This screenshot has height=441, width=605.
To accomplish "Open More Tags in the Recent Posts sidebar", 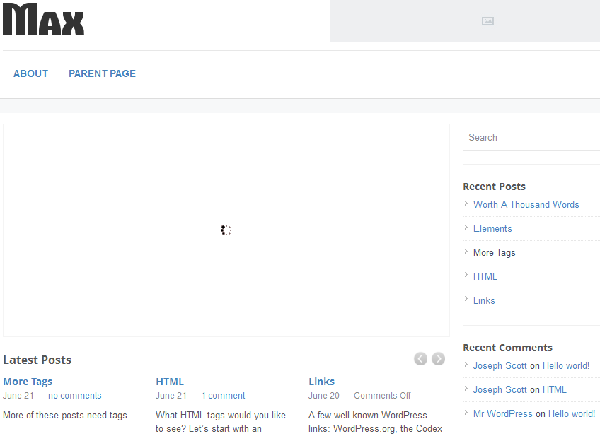I will pos(494,253).
